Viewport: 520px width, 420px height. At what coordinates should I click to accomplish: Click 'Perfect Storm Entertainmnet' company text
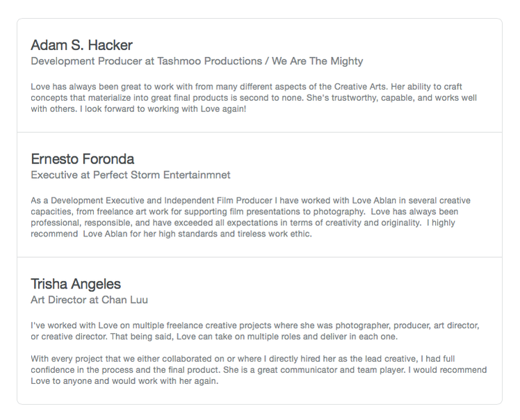[162, 175]
